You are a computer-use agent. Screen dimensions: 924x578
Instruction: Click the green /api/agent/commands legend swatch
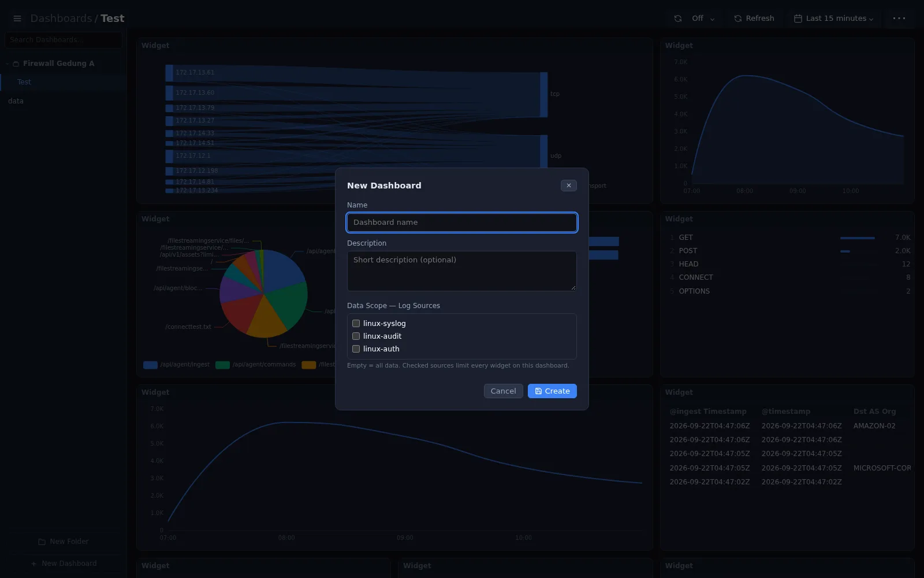[222, 365]
